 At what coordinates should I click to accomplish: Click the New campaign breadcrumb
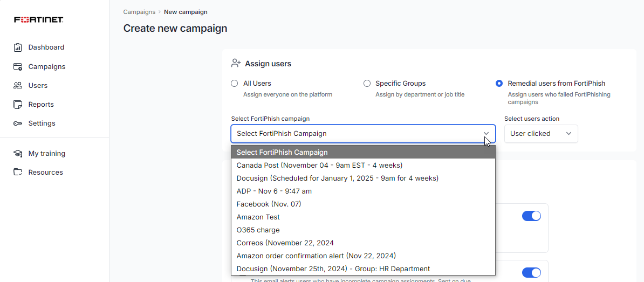pos(186,12)
